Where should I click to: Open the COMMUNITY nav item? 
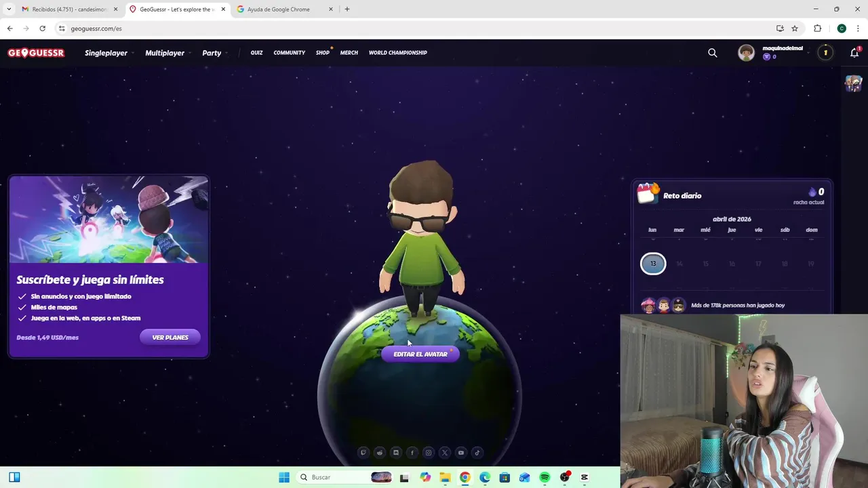click(x=290, y=53)
